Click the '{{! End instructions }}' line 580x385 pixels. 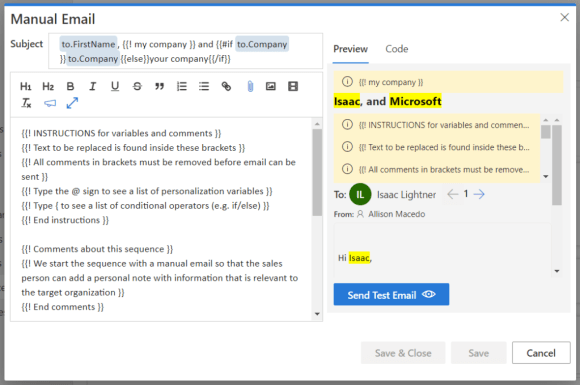pos(65,220)
